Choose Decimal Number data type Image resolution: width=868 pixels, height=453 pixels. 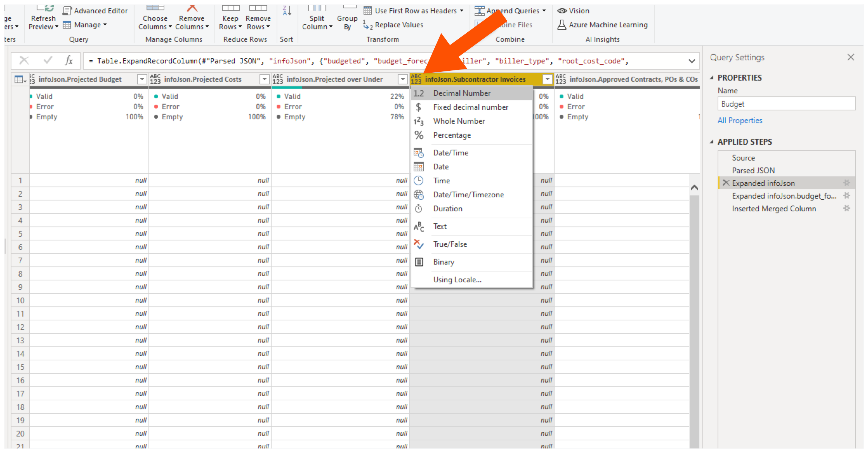pos(472,93)
